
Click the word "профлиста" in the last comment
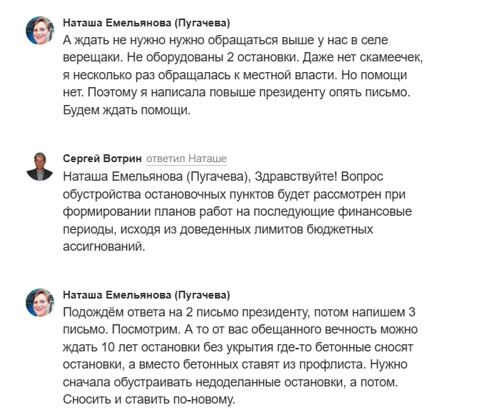tap(332, 365)
